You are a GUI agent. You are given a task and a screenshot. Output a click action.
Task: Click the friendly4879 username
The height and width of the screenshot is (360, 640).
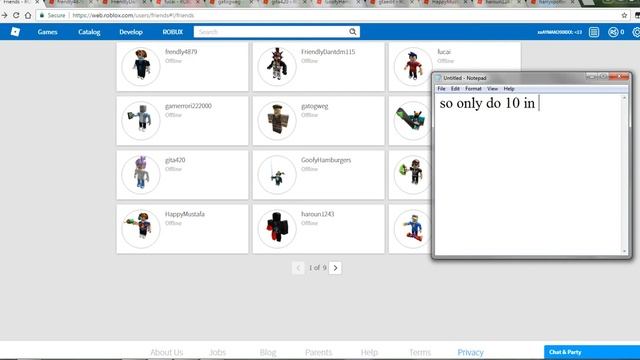click(181, 52)
